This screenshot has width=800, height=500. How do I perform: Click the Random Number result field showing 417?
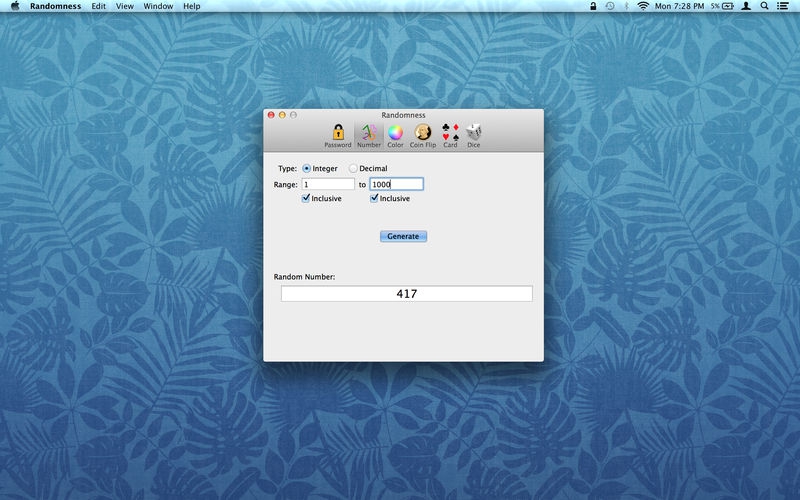407,293
